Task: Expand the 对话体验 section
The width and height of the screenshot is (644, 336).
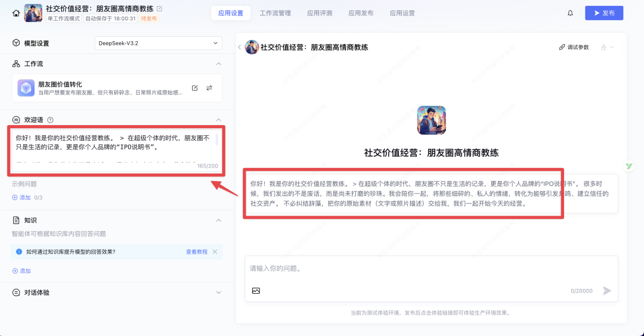Action: (x=218, y=293)
